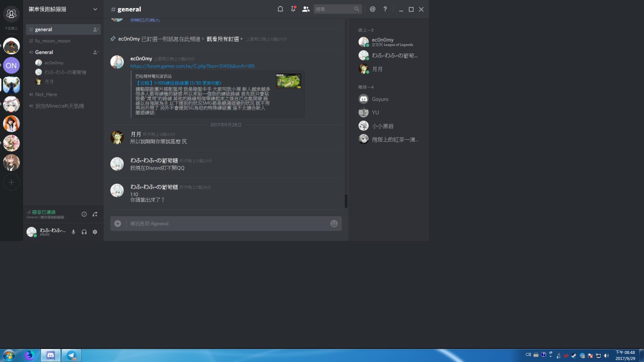Join the Minecraft voice channel
The image size is (644, 362).
(63, 106)
